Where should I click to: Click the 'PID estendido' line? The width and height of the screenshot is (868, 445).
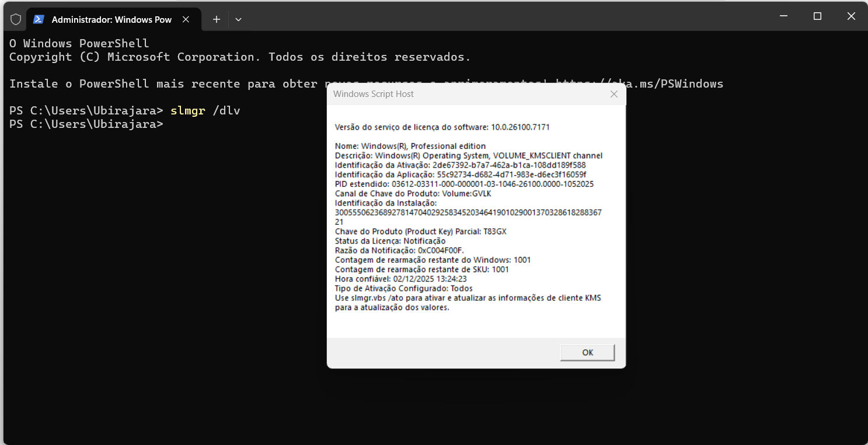coord(465,184)
